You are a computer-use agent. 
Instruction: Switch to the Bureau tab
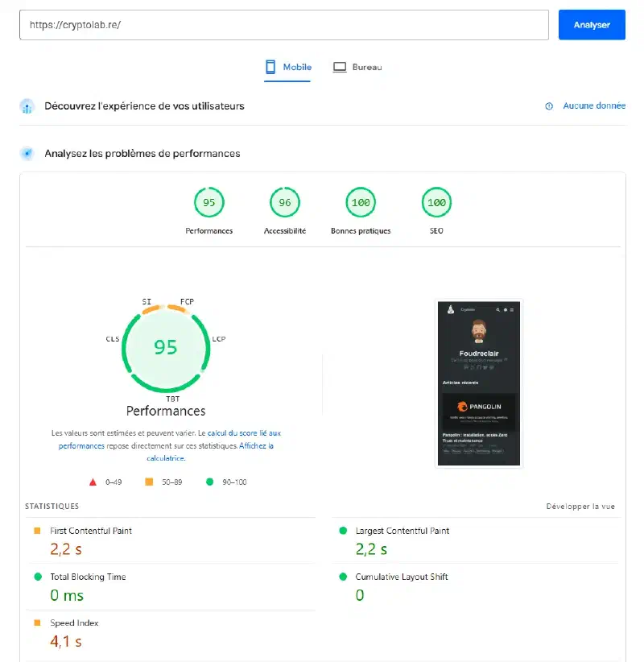[x=358, y=67]
